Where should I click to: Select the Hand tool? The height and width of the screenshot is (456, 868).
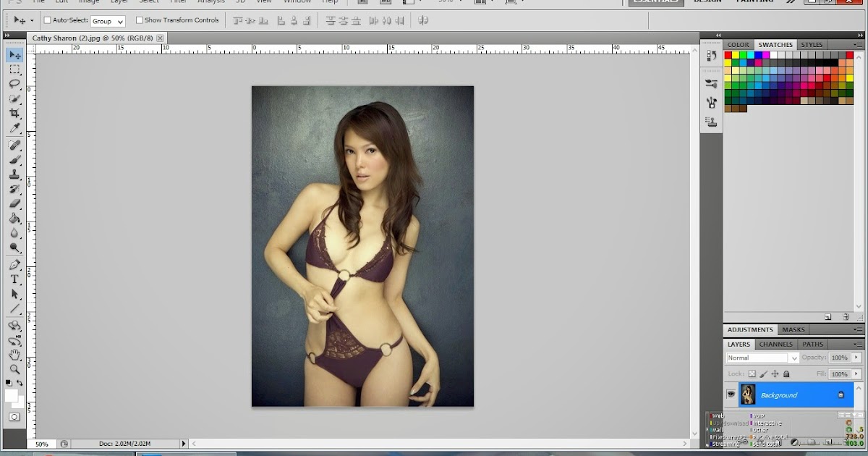(x=14, y=355)
